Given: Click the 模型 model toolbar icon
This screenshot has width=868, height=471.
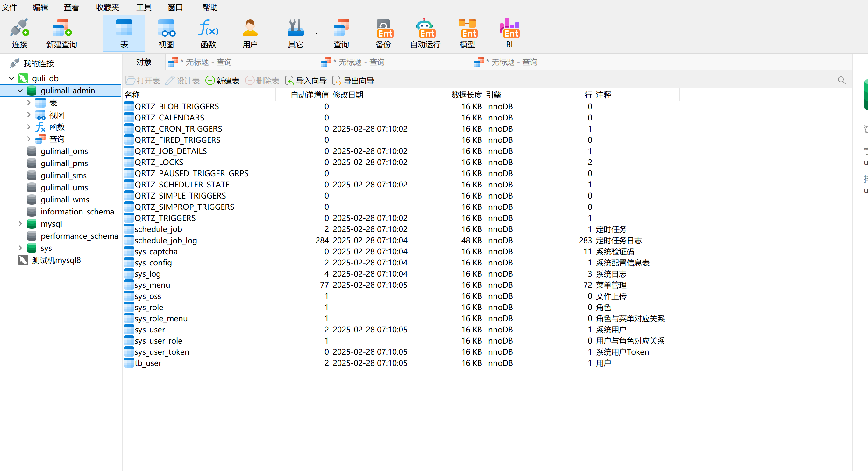Looking at the screenshot, I should [x=467, y=28].
